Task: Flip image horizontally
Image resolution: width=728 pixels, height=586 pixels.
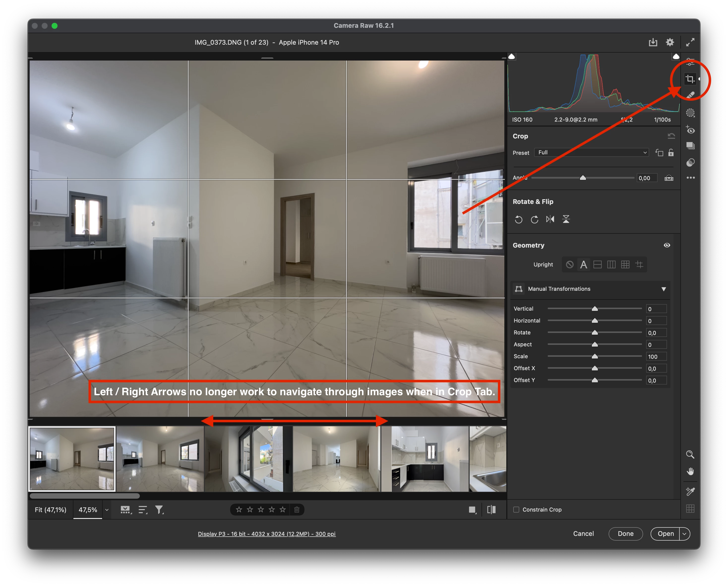Action: click(x=550, y=220)
